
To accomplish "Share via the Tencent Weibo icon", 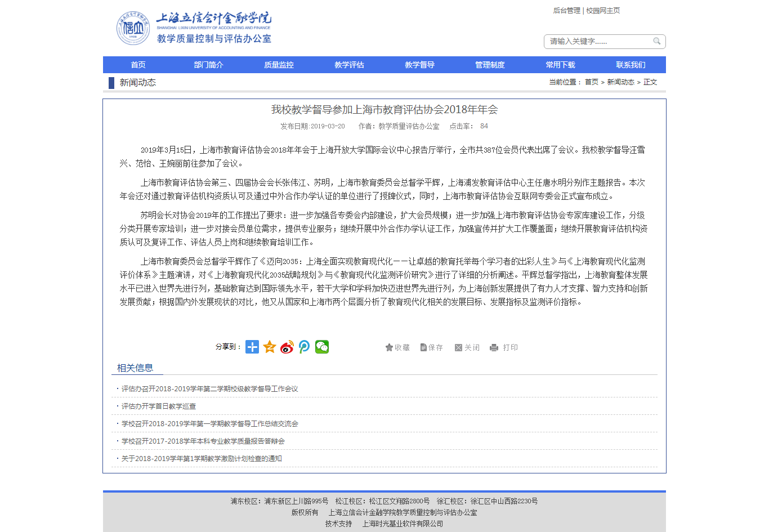I will tap(305, 347).
